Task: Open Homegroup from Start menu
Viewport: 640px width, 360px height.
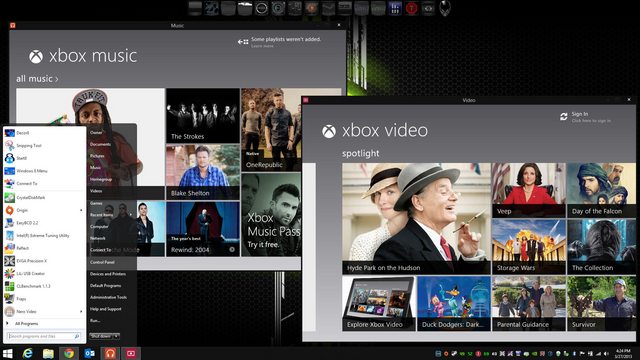Action: pos(101,179)
